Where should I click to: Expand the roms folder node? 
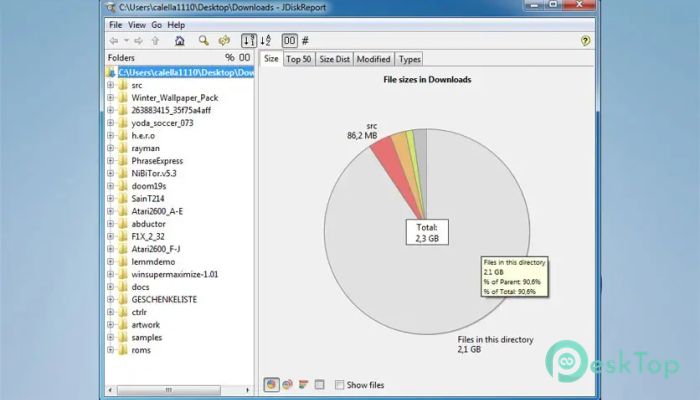[x=111, y=350]
